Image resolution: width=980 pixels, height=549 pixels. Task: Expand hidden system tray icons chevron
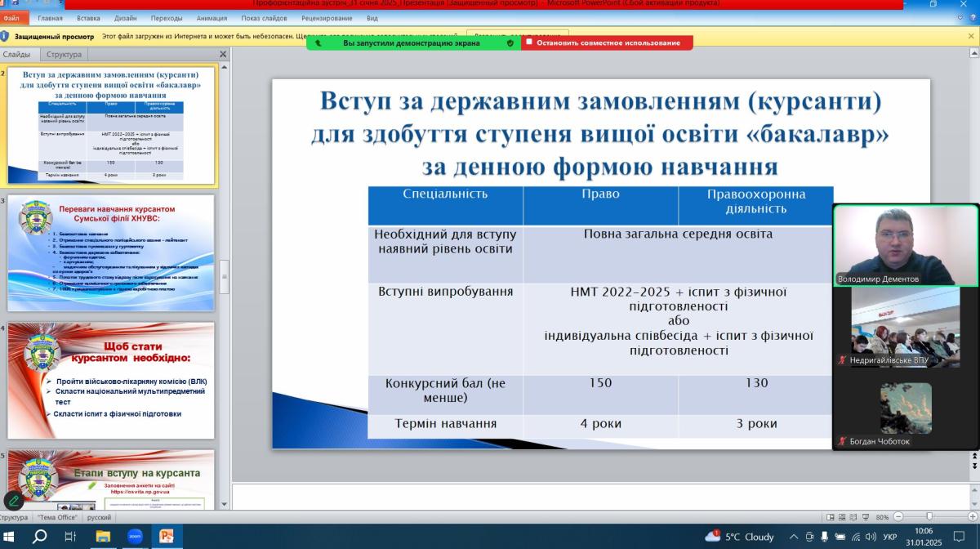click(794, 537)
